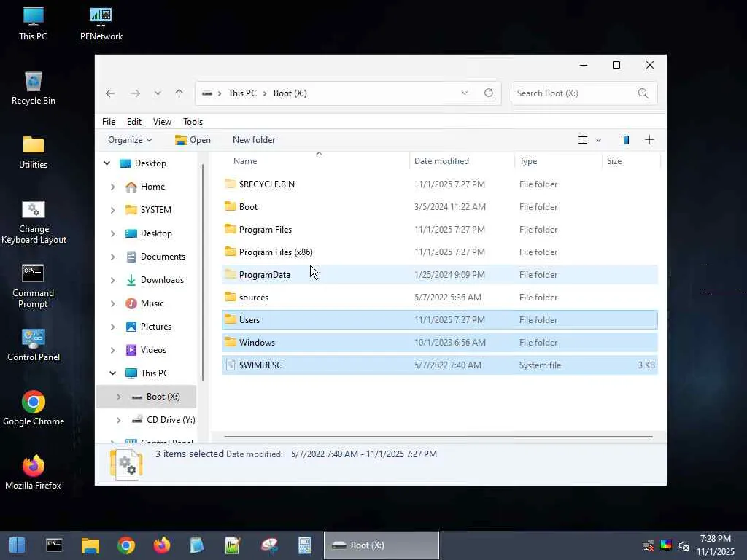This screenshot has width=747, height=560.
Task: Select Command Prompt desktop shortcut
Action: [x=33, y=286]
